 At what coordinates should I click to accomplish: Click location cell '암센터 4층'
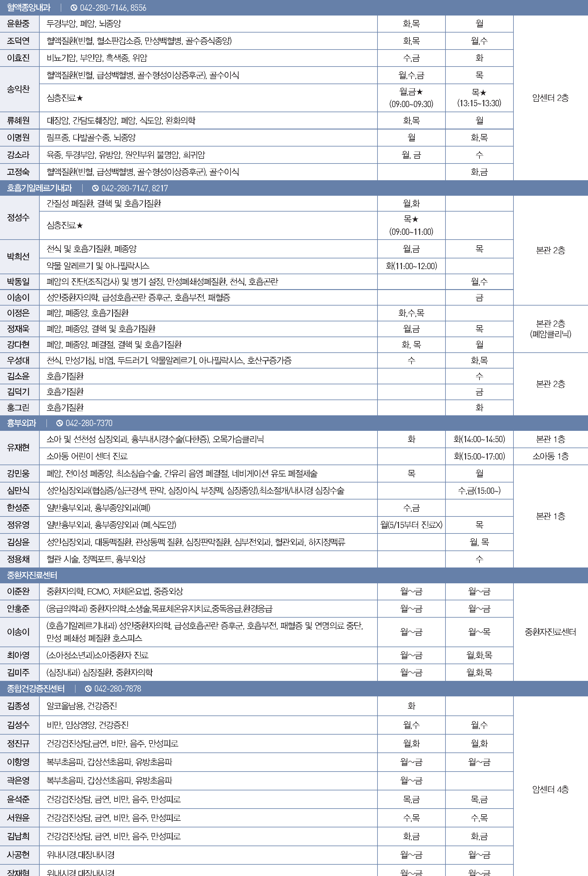(x=550, y=790)
